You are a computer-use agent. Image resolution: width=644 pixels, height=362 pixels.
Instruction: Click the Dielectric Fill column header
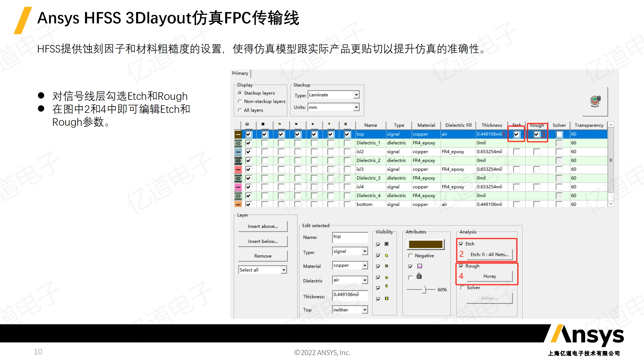[458, 125]
